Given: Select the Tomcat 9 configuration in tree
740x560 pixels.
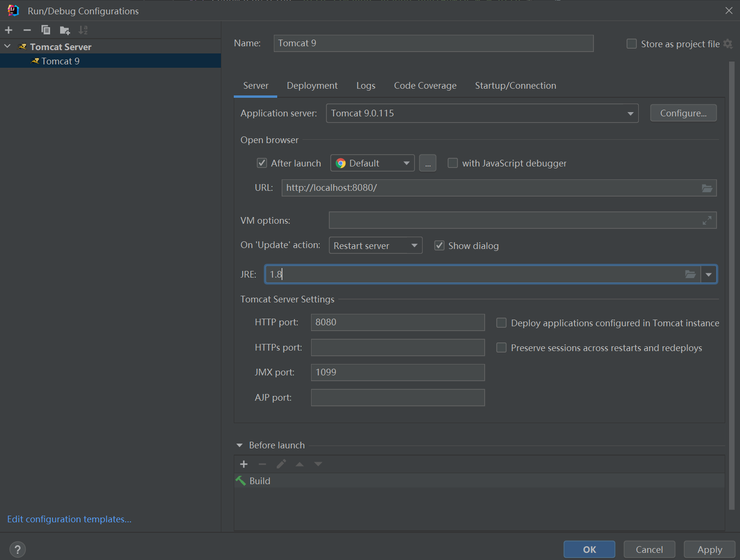Looking at the screenshot, I should click(x=110, y=61).
